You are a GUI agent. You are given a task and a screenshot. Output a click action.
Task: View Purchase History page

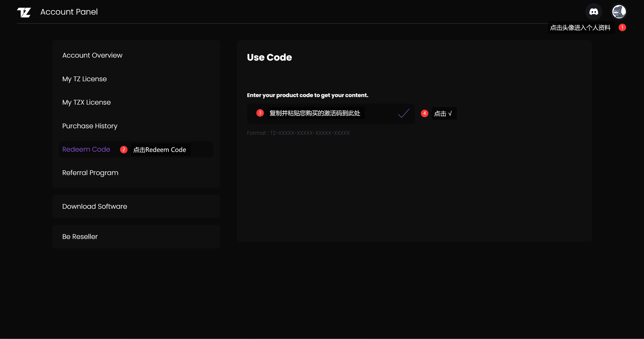[90, 126]
